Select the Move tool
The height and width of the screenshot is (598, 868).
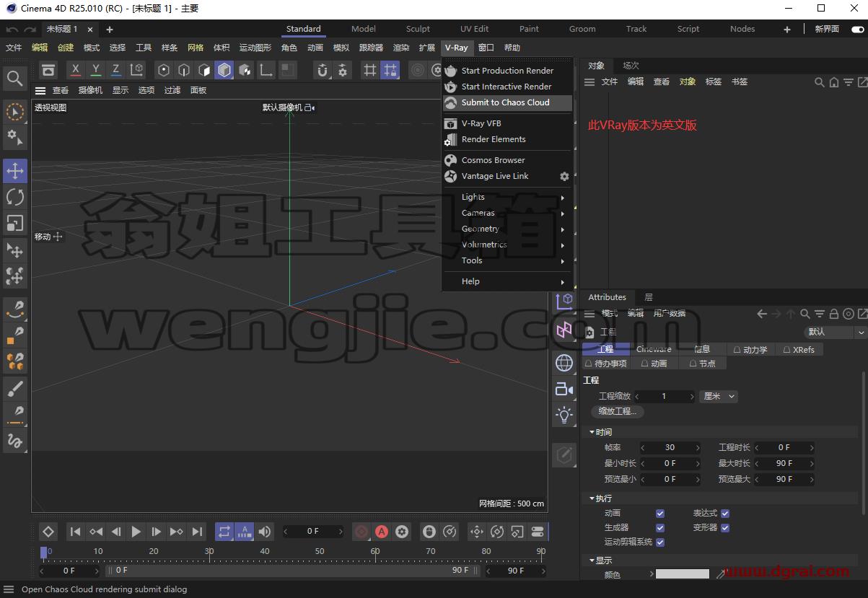click(14, 171)
